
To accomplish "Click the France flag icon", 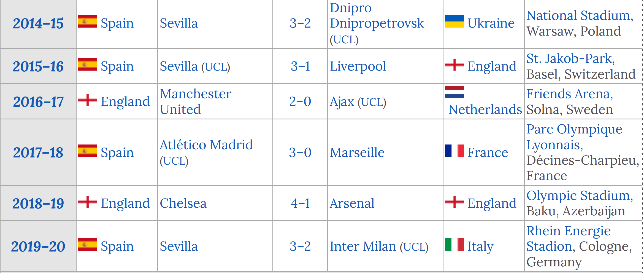I will pyautogui.click(x=454, y=151).
